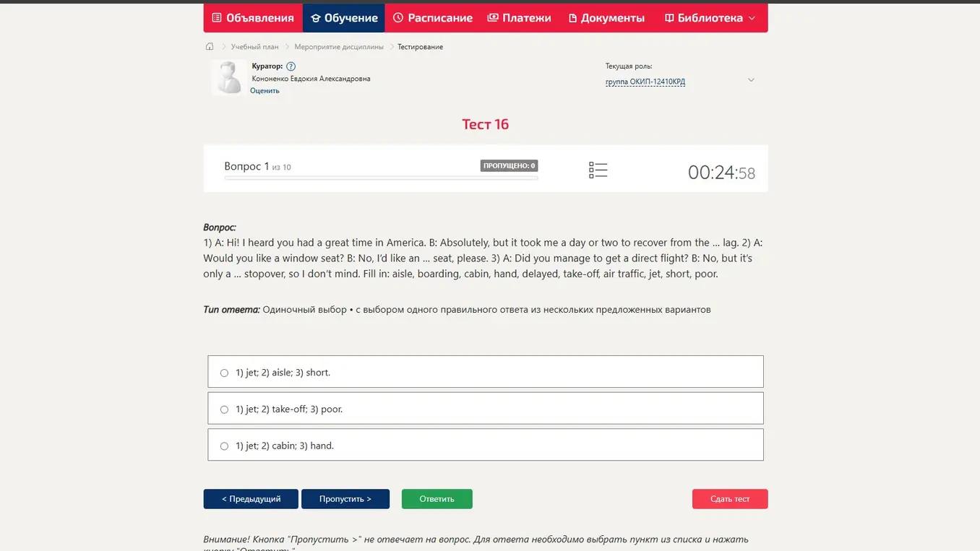Click the 'Вопрос 1 из 10' label

(x=257, y=166)
